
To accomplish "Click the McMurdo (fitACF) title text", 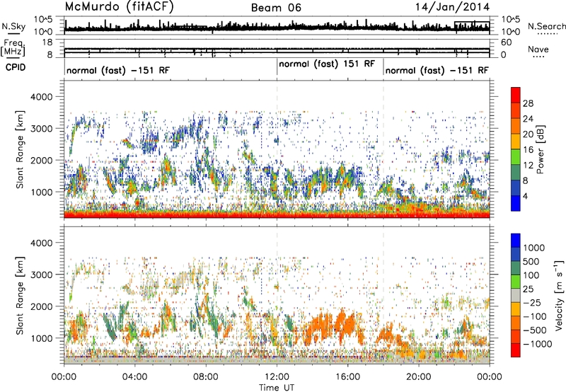I will (119, 7).
